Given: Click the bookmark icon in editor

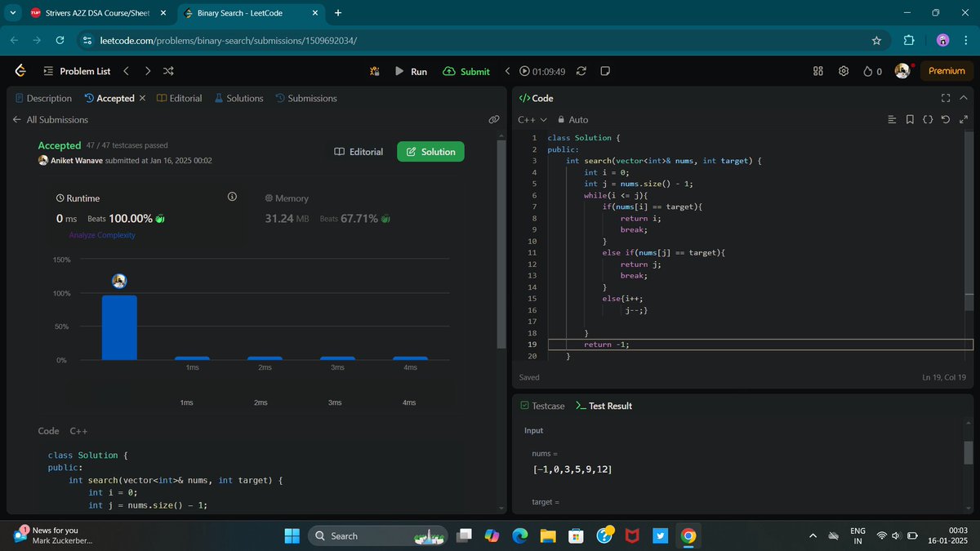Looking at the screenshot, I should point(910,119).
